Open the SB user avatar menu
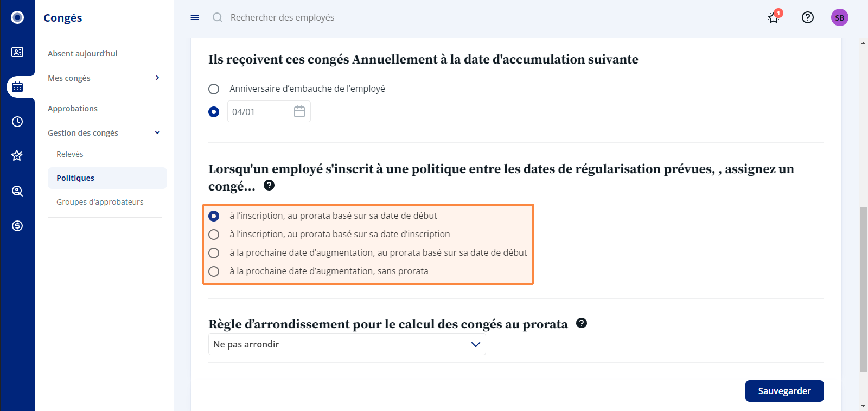 tap(839, 18)
